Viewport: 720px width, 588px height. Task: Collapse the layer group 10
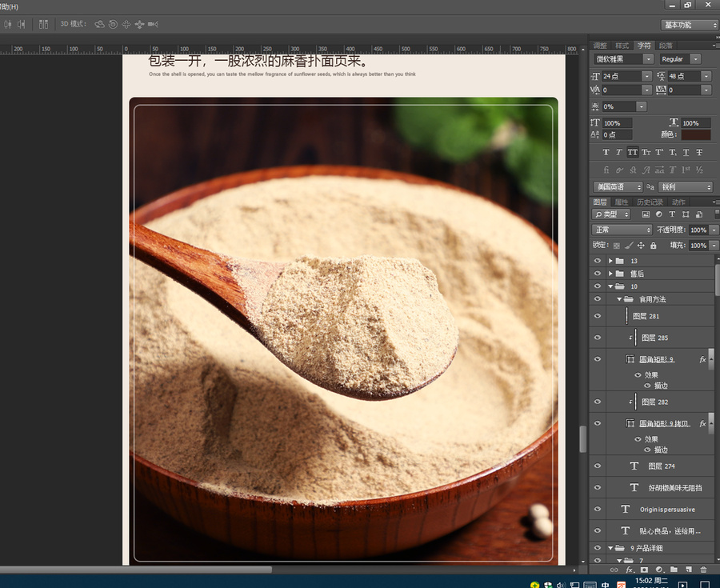coord(610,286)
